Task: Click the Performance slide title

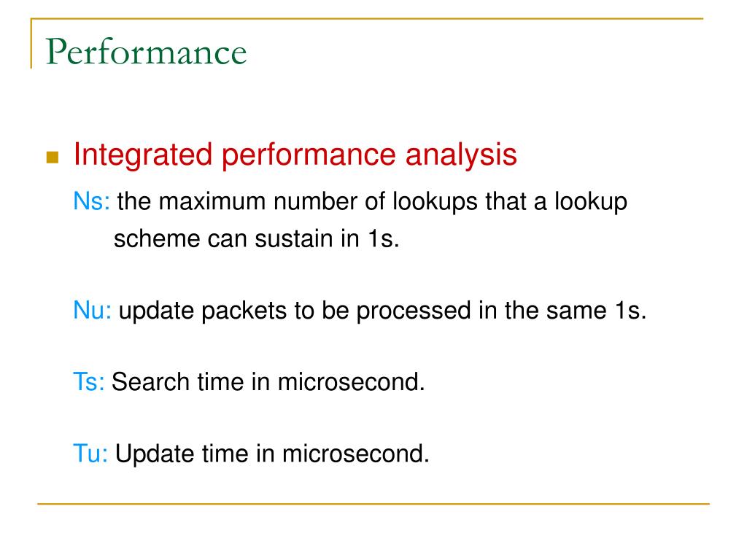Action: tap(146, 52)
